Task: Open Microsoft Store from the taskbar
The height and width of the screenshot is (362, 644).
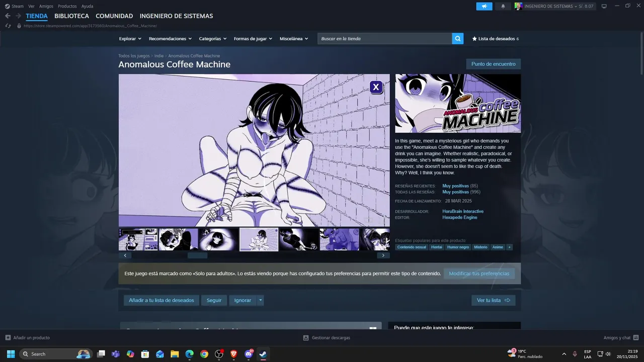Action: point(145,354)
